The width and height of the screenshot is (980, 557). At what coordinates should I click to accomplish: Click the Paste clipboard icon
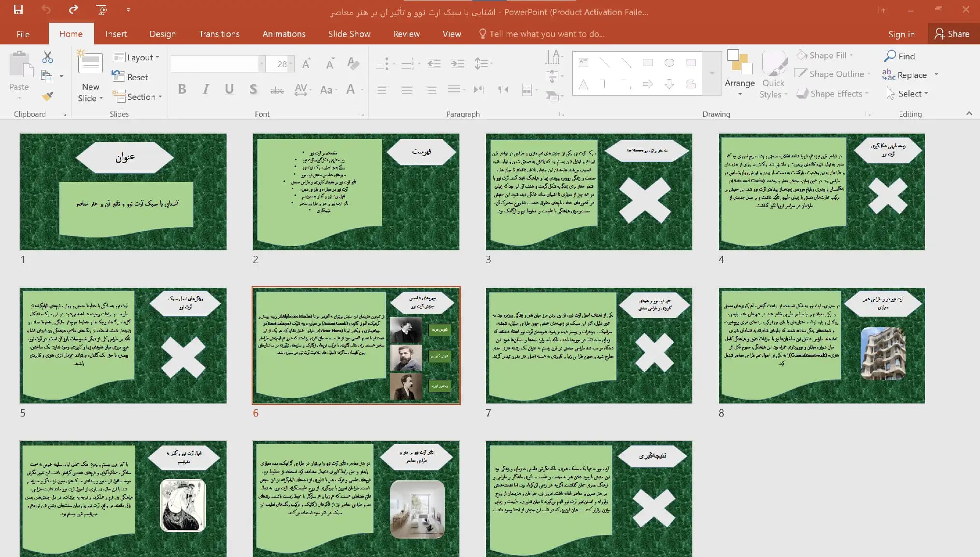(x=21, y=65)
